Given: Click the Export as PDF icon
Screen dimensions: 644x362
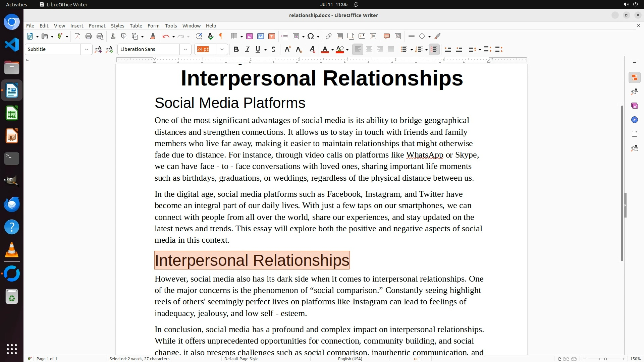Looking at the screenshot, I should click(77, 37).
